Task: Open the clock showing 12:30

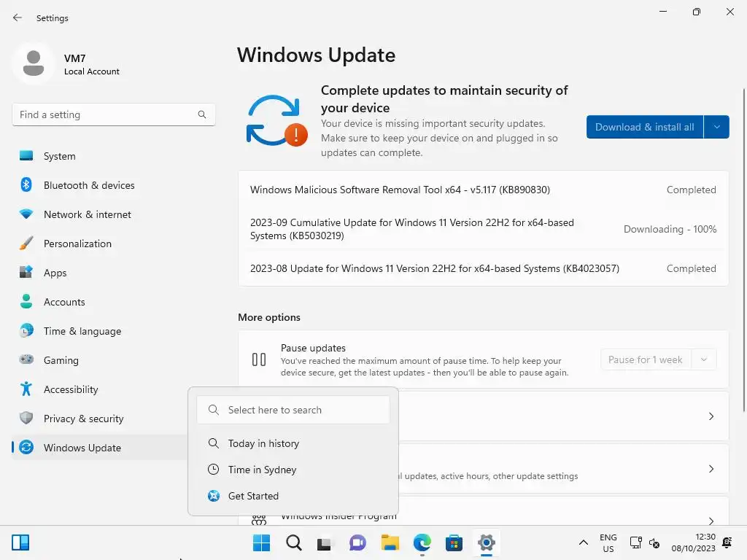Action: [x=693, y=542]
